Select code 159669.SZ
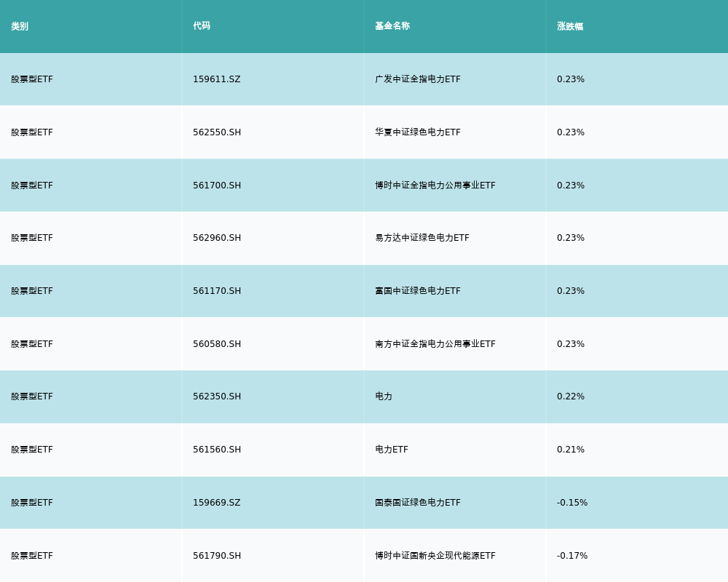 [217, 503]
